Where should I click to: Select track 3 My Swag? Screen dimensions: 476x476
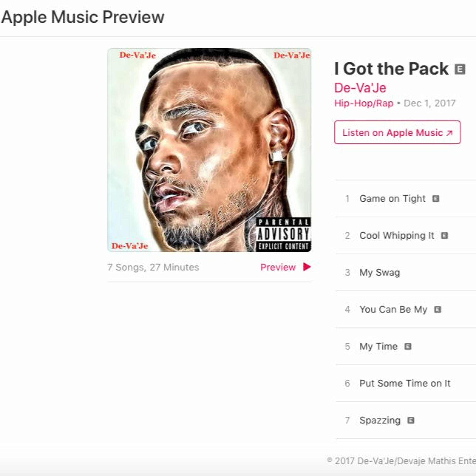(x=406, y=272)
